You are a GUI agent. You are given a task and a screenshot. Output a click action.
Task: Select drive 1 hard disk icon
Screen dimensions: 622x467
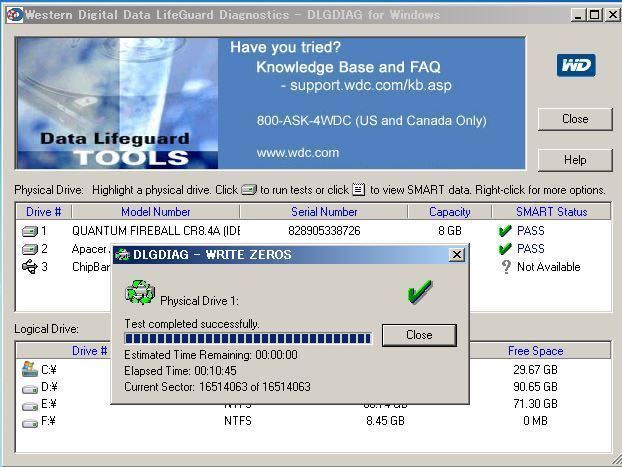tap(29, 231)
